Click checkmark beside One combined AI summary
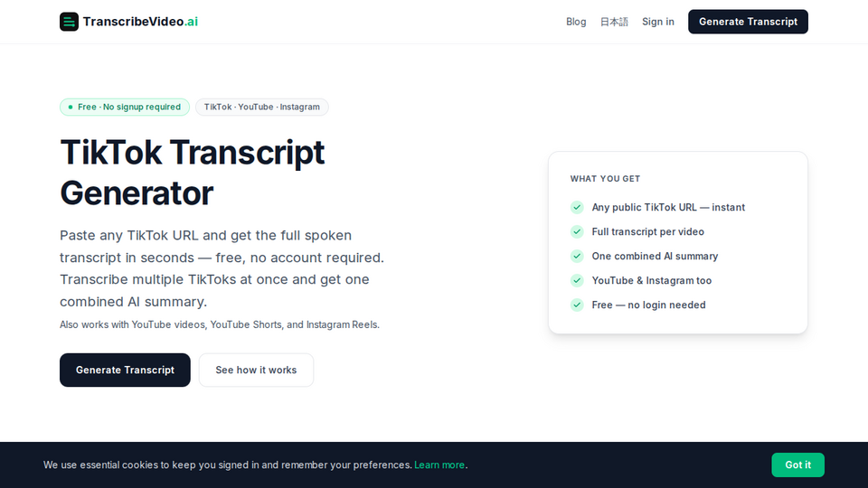 pyautogui.click(x=577, y=256)
